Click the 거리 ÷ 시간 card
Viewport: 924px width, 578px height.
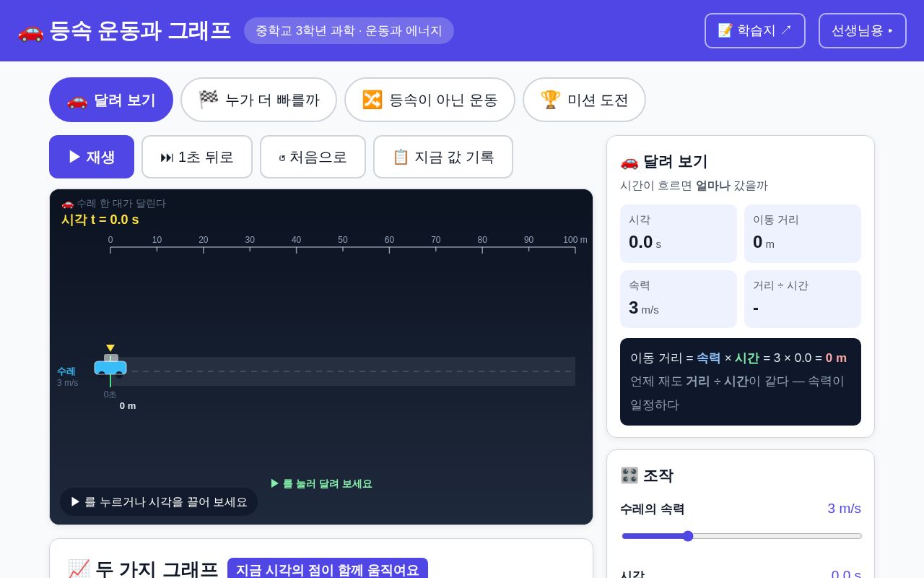803,299
